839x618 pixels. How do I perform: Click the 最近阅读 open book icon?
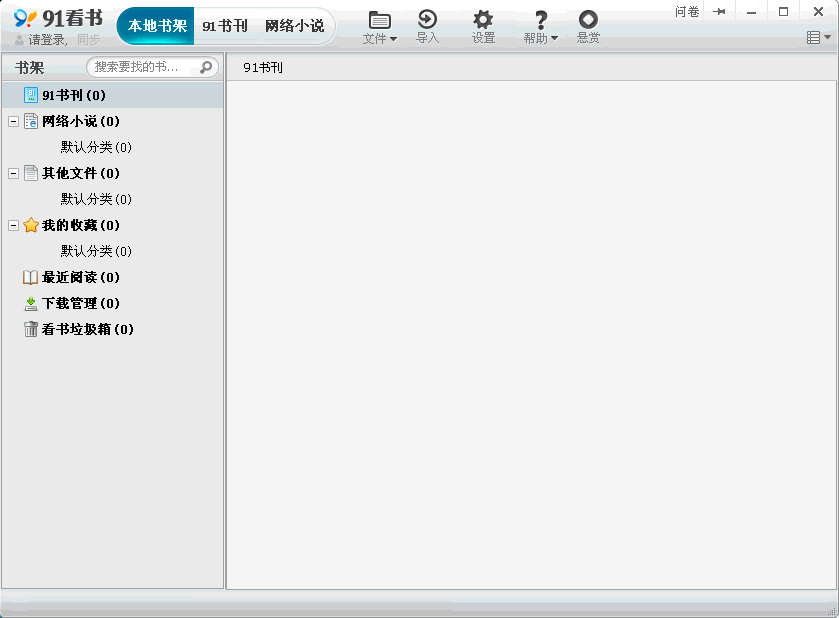coord(30,277)
